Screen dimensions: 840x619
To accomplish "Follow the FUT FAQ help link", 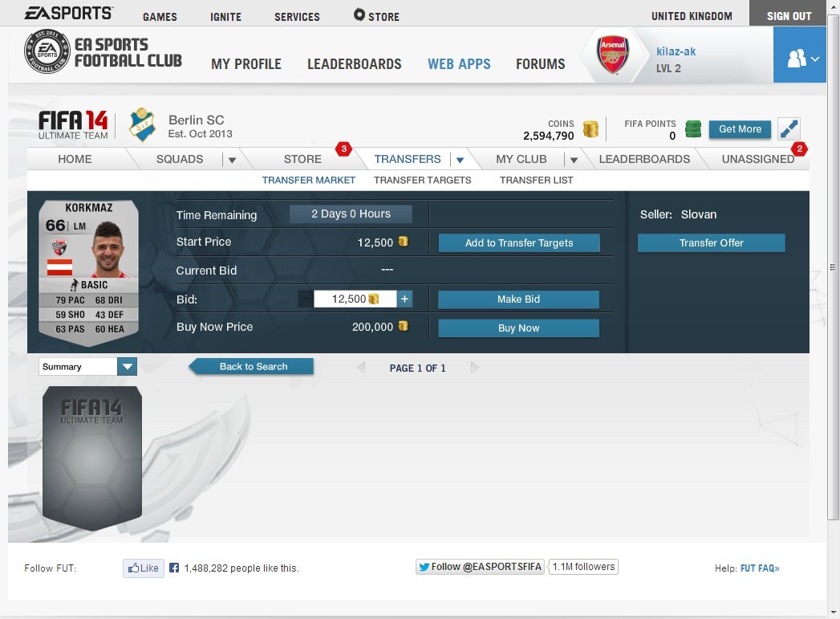I will 760,568.
